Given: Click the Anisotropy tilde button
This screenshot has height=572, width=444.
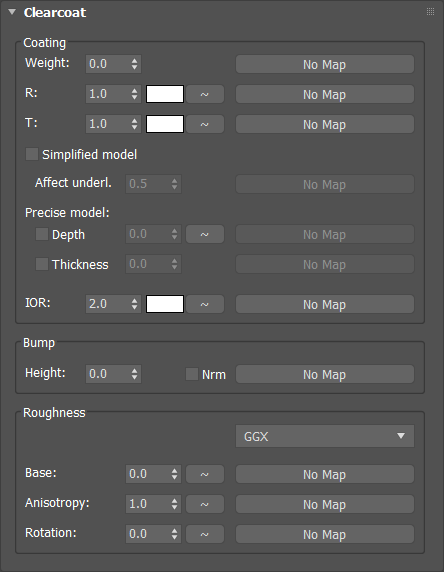Looking at the screenshot, I should click(x=205, y=504).
